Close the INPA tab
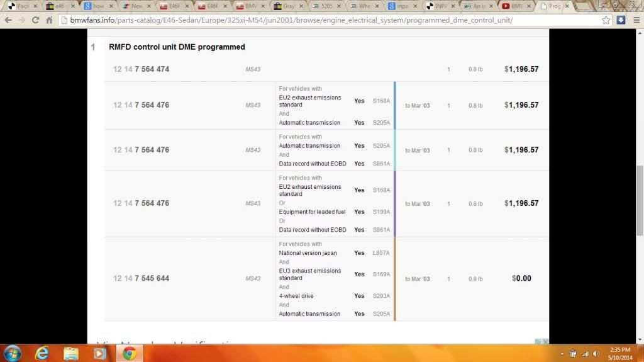This screenshot has height=362, width=644. coord(453,6)
